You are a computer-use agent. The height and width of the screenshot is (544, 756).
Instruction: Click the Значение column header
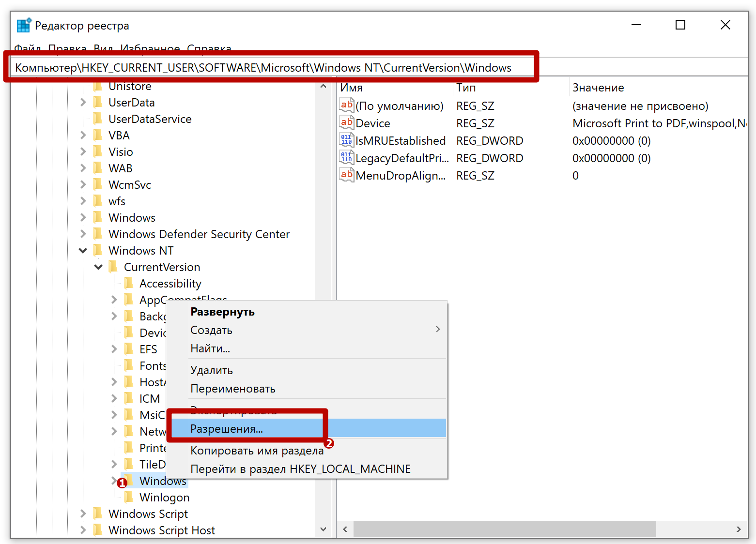click(598, 88)
